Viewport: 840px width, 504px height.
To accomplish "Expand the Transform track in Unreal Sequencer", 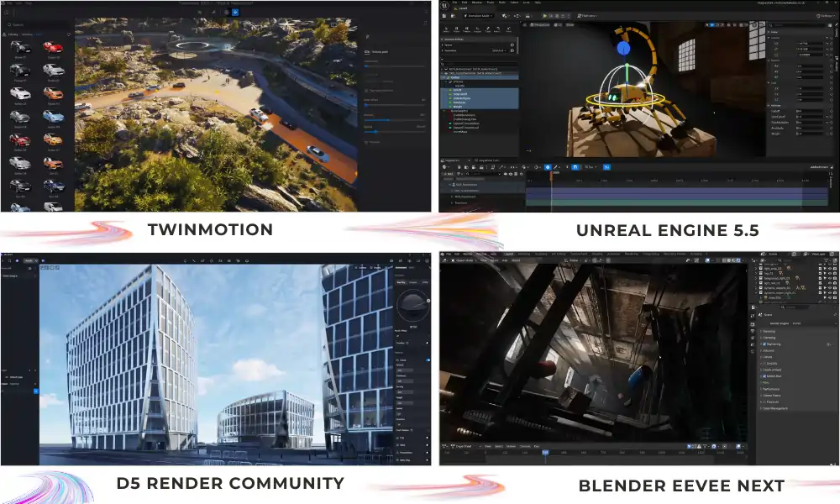I will point(452,203).
